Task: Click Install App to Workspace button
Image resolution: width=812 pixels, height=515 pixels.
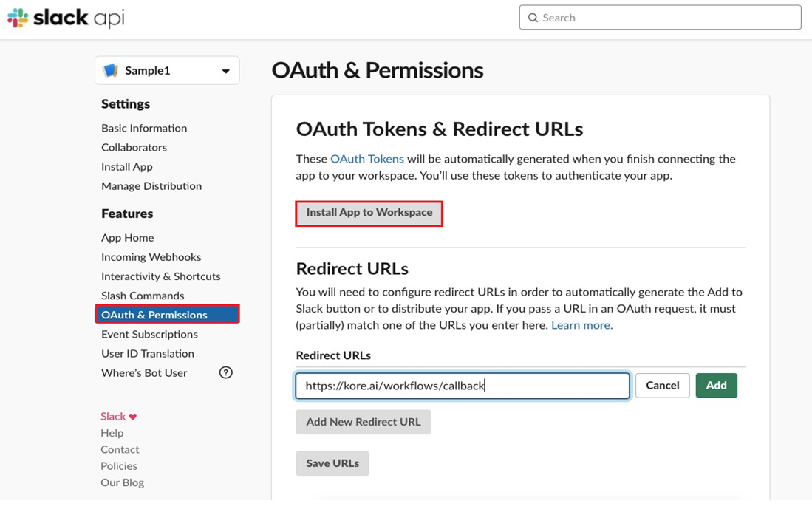Action: point(369,213)
